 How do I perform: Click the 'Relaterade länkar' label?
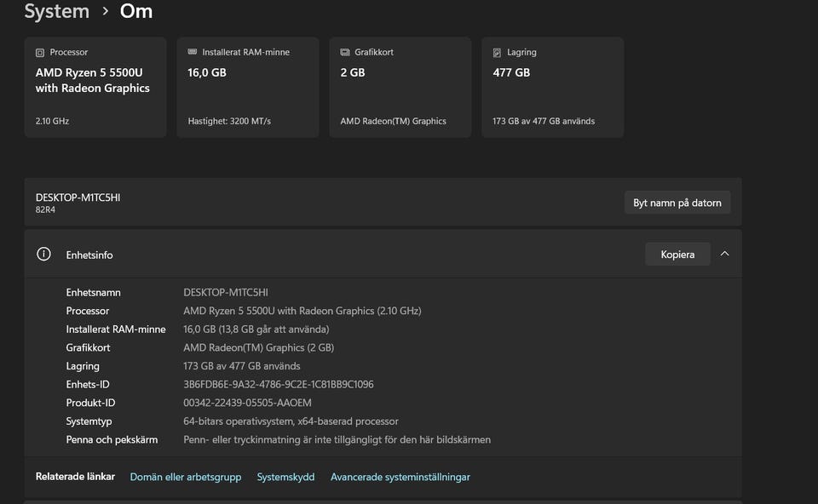click(75, 477)
